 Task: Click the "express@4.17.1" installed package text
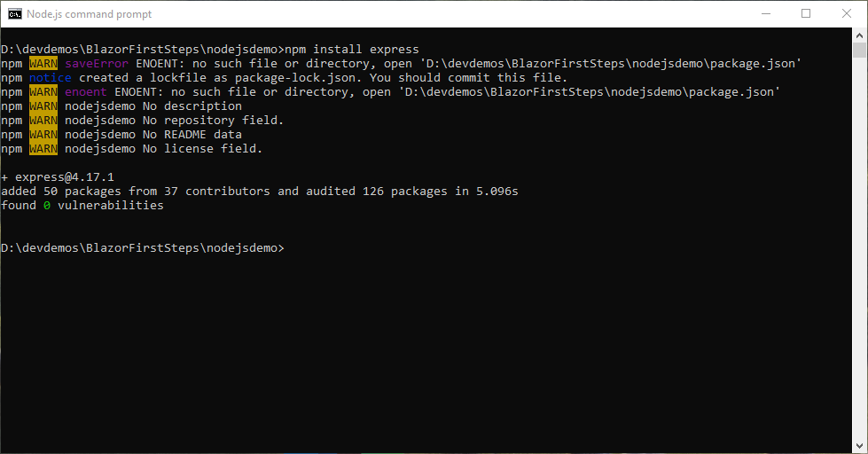click(64, 177)
